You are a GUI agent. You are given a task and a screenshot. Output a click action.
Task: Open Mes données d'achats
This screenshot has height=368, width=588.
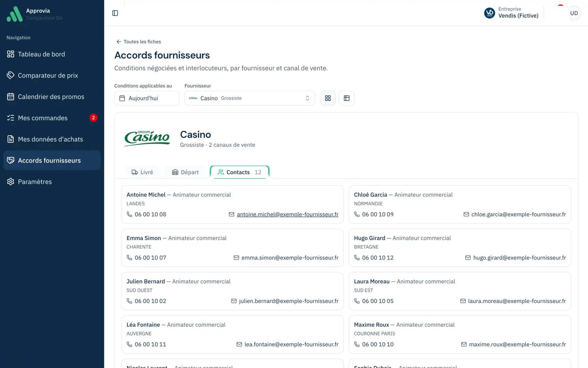point(52,139)
